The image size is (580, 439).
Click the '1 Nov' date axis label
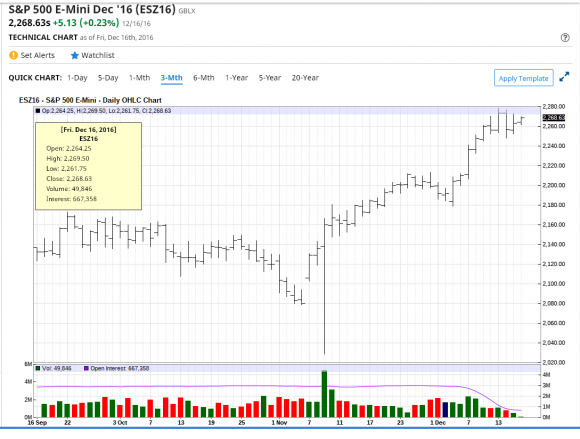tap(279, 423)
